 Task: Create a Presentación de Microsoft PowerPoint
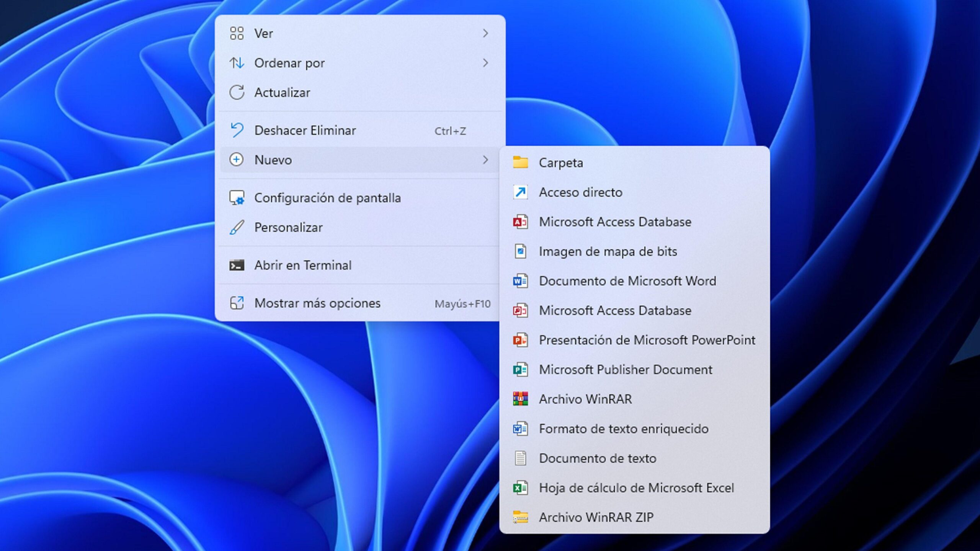(x=634, y=340)
